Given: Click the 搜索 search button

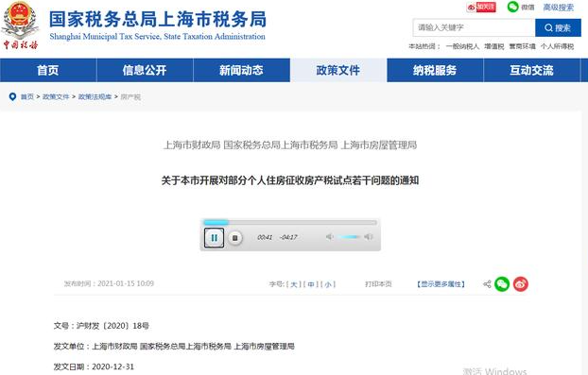Looking at the screenshot, I should 558,27.
